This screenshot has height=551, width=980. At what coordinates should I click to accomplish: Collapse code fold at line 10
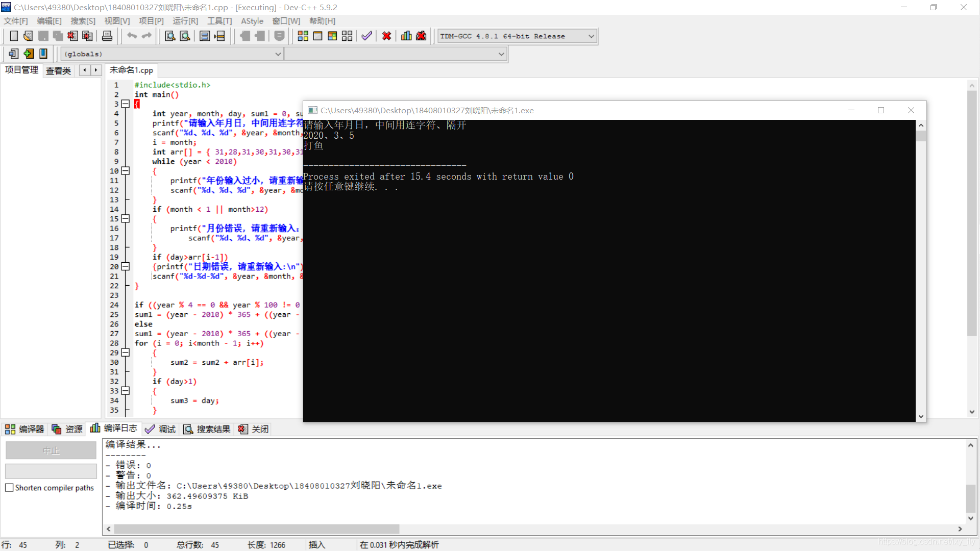(126, 171)
